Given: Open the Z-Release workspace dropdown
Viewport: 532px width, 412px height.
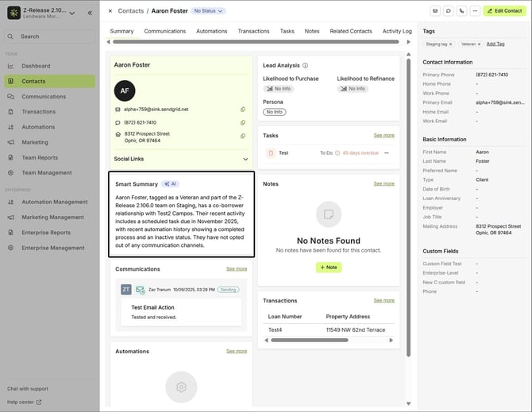Looking at the screenshot, I should coord(72,13).
